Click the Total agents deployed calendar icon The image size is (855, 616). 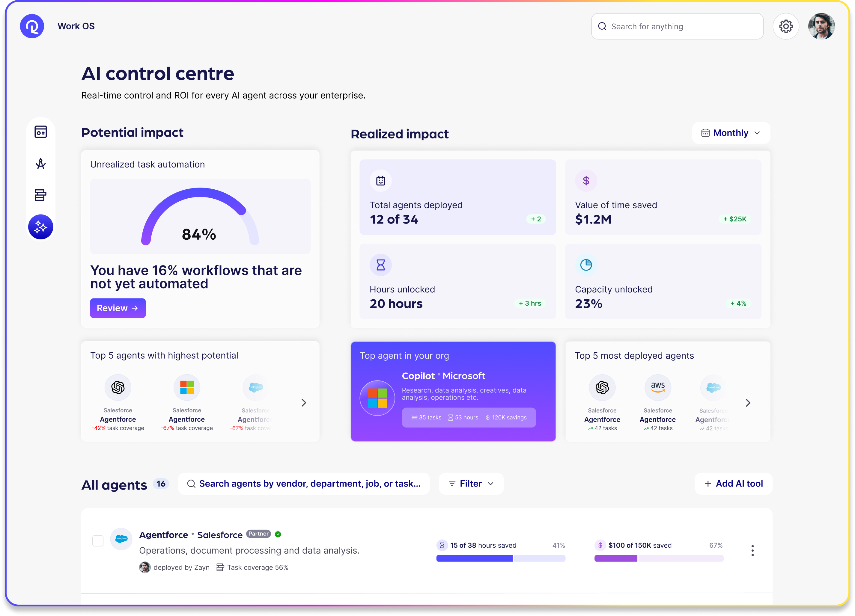pos(381,181)
